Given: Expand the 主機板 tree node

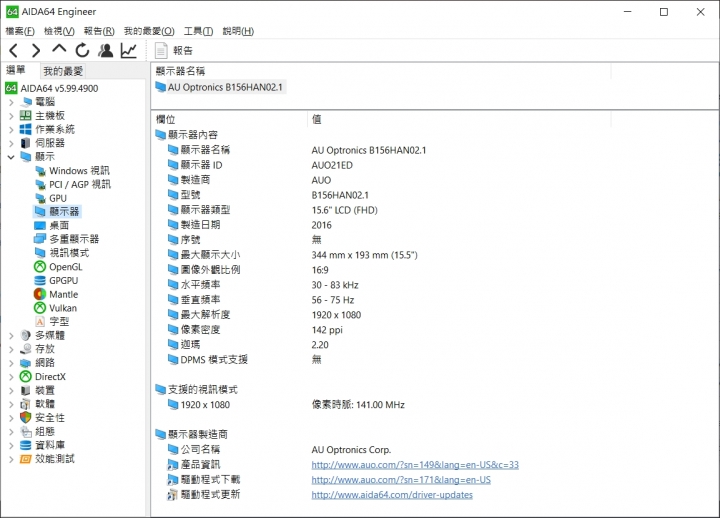Looking at the screenshot, I should coord(11,116).
